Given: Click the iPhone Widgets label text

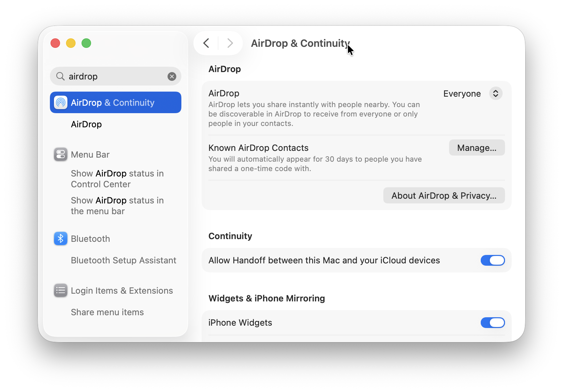Looking at the screenshot, I should [240, 323].
